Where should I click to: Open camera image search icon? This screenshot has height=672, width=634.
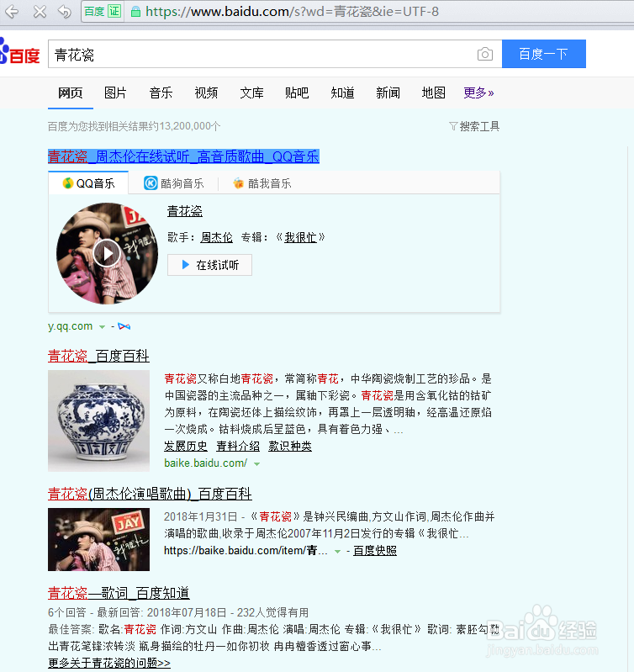pyautogui.click(x=485, y=54)
